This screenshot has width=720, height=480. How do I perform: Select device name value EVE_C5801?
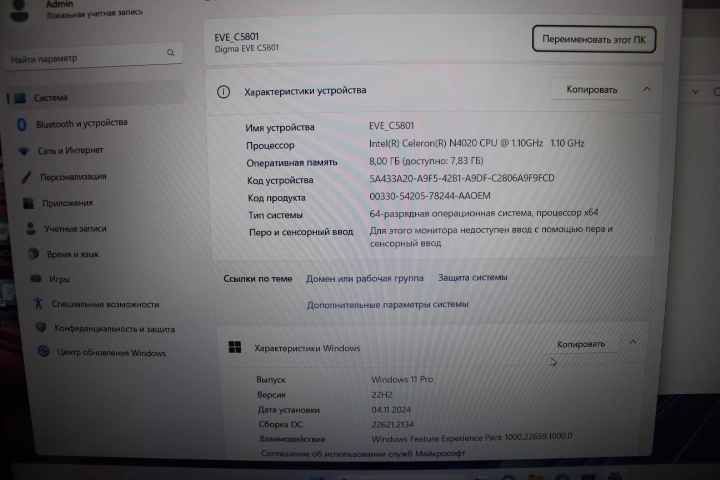(x=391, y=126)
